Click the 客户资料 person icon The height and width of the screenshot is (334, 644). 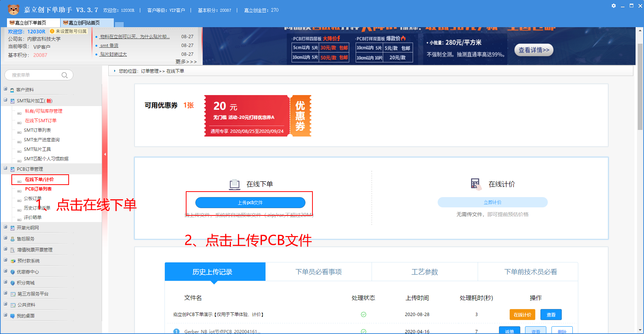[x=12, y=90]
